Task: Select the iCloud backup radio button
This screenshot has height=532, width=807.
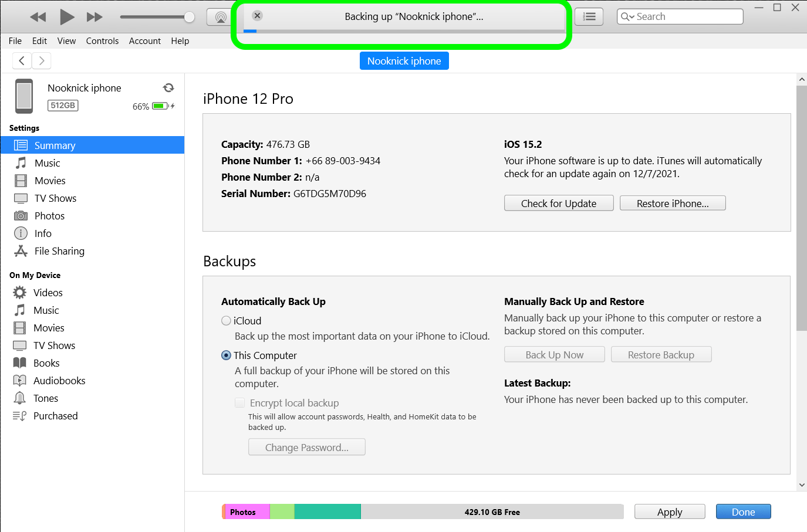Action: (x=226, y=321)
